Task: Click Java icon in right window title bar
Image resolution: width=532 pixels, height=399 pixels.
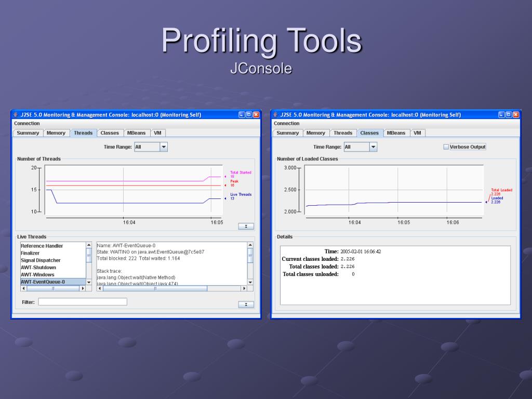Action: pyautogui.click(x=275, y=115)
